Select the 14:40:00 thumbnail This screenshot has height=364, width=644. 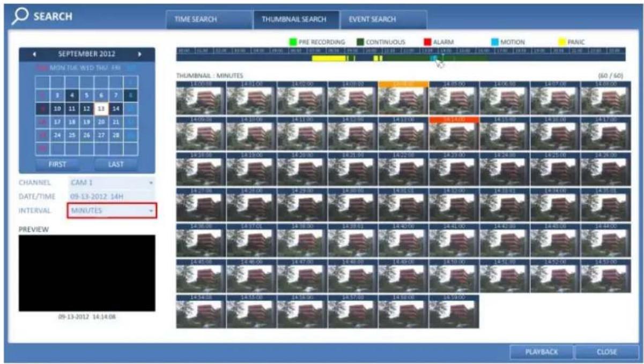pos(403,240)
